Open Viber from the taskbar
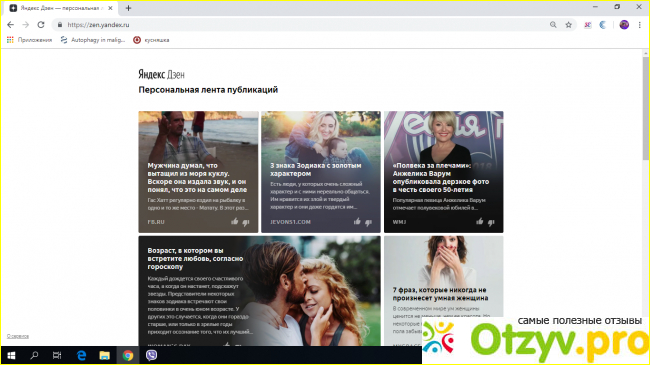 tap(151, 355)
